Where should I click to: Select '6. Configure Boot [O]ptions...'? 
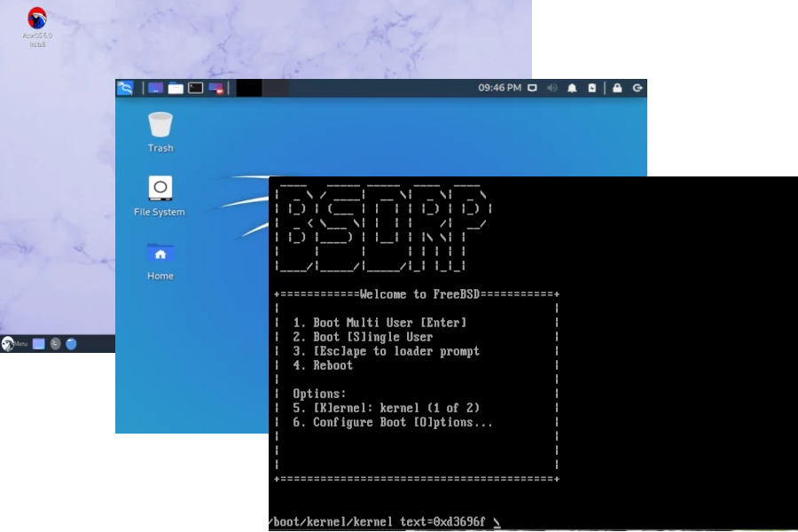point(393,422)
